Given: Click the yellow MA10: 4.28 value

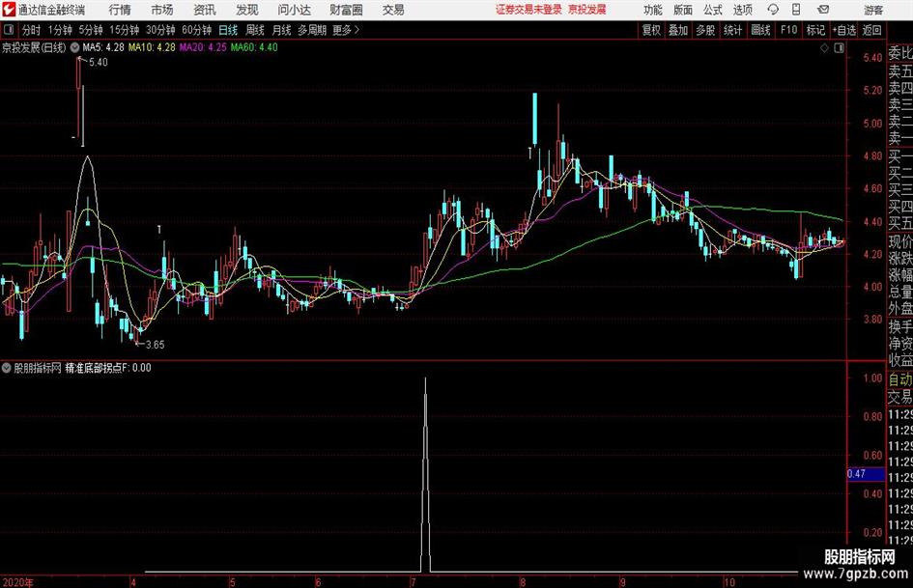Looking at the screenshot, I should (152, 47).
